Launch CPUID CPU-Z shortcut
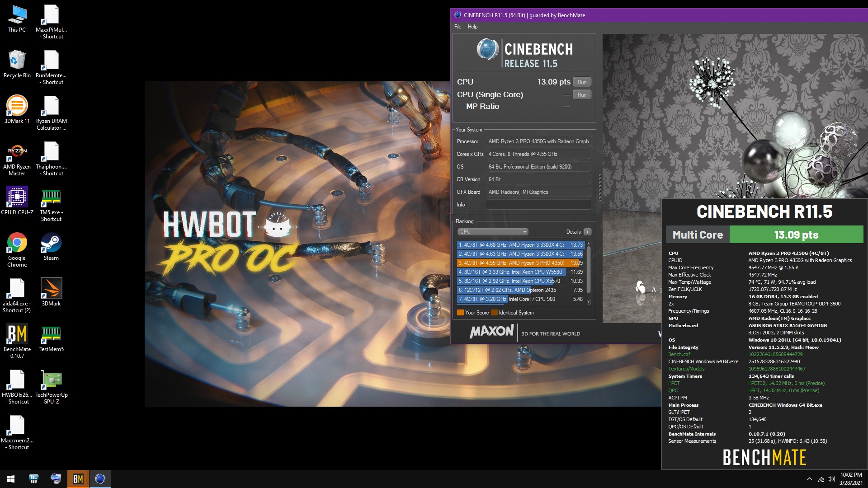The width and height of the screenshot is (868, 488). pyautogui.click(x=17, y=201)
